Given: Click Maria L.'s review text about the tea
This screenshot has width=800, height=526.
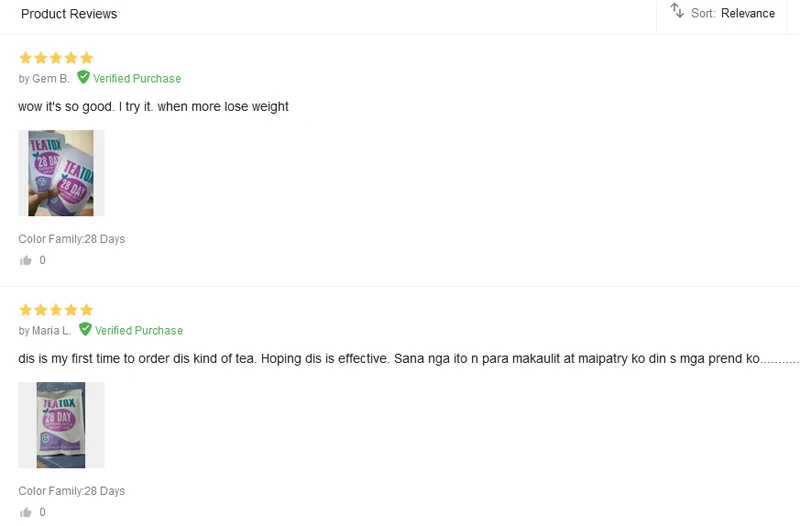Looking at the screenshot, I should (400, 358).
